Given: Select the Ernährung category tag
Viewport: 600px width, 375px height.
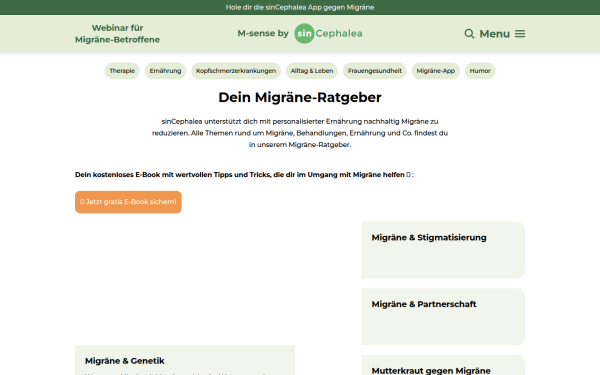Looking at the screenshot, I should point(165,71).
